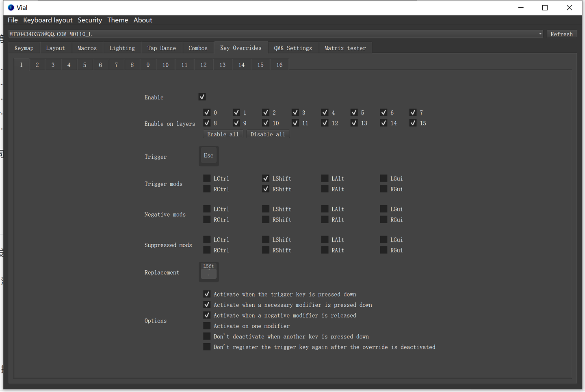
Task: Open the Theme menu
Action: point(117,20)
